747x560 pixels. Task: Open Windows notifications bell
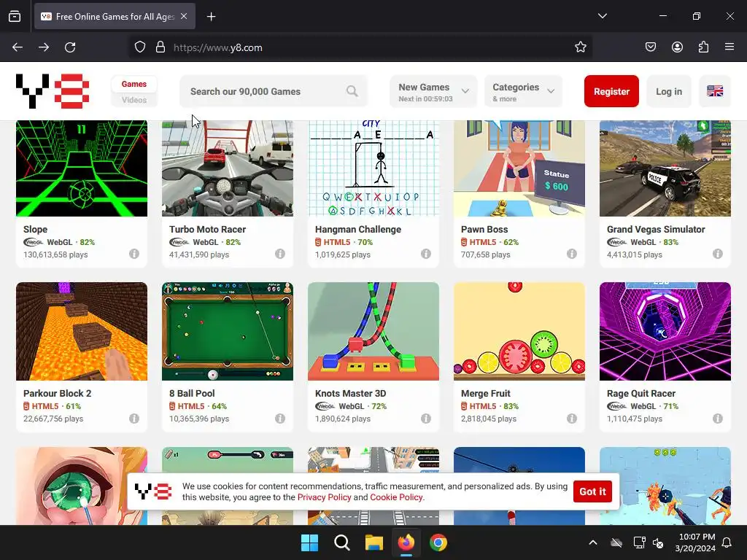tap(727, 542)
